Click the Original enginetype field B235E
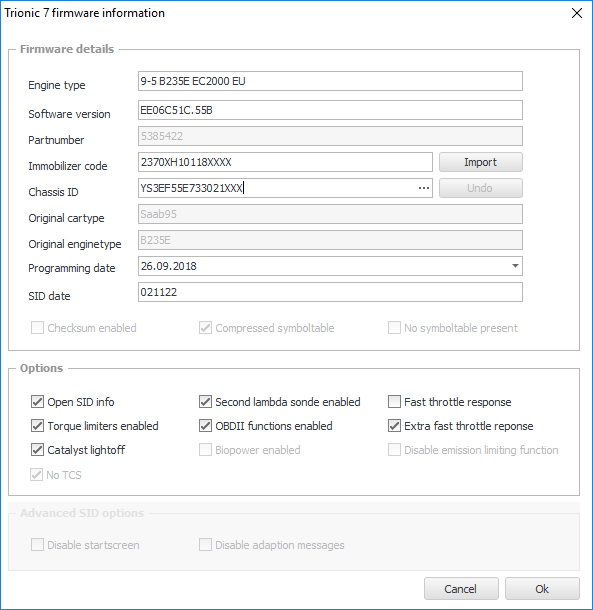This screenshot has width=593, height=610. coord(330,240)
